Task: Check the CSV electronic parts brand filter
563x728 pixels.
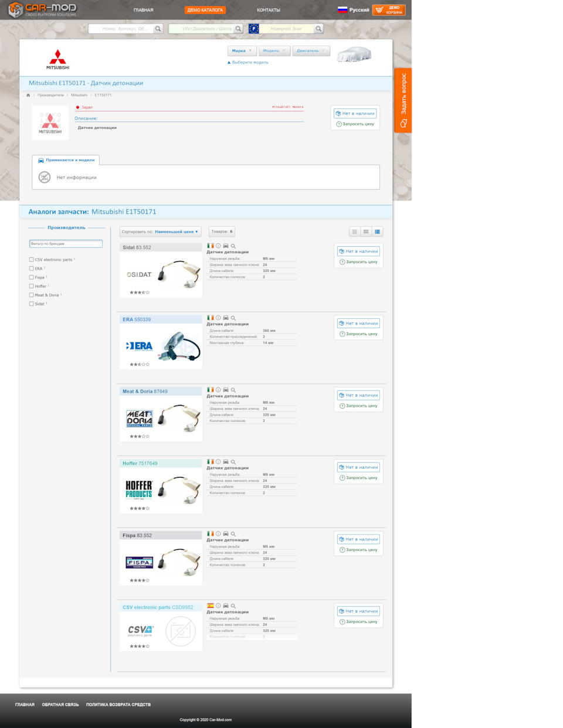Action: [32, 260]
